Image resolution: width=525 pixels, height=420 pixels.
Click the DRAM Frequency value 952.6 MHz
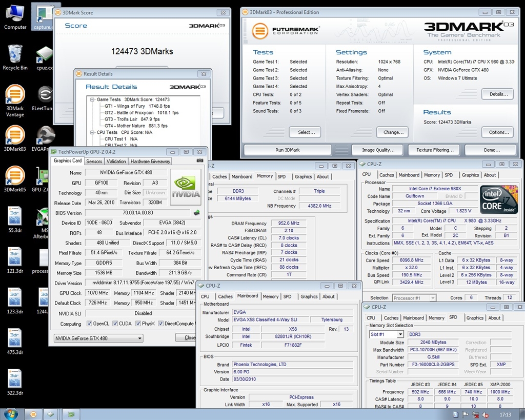click(289, 223)
